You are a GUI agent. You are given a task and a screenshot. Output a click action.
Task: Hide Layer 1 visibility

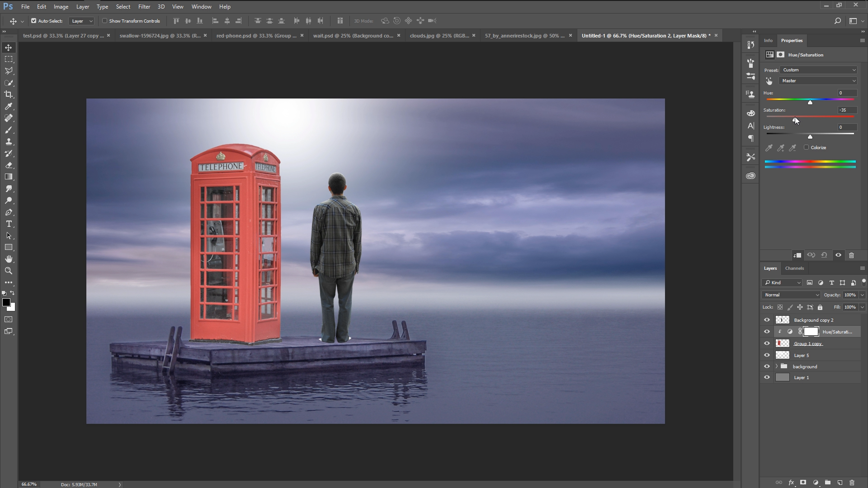767,377
